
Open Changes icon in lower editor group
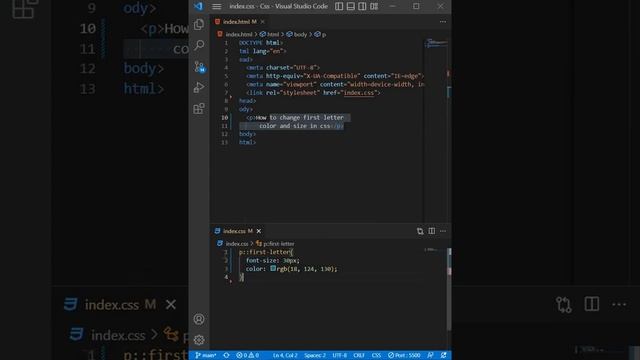click(x=420, y=231)
